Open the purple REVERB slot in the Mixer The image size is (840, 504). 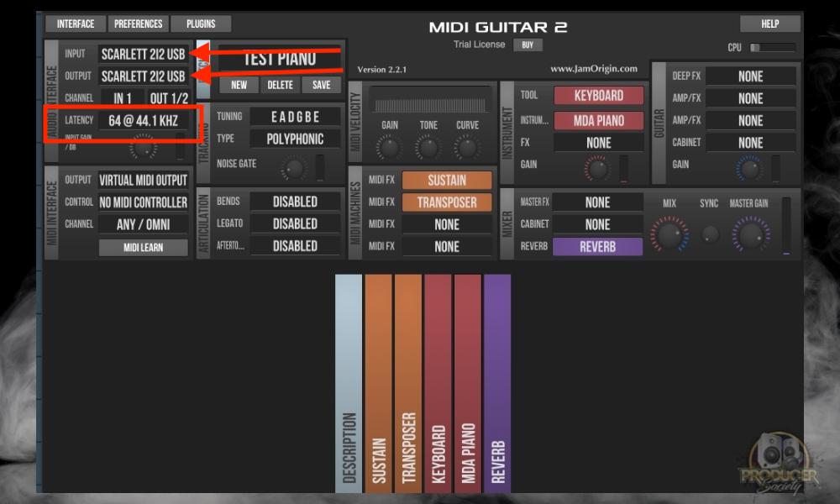click(597, 247)
